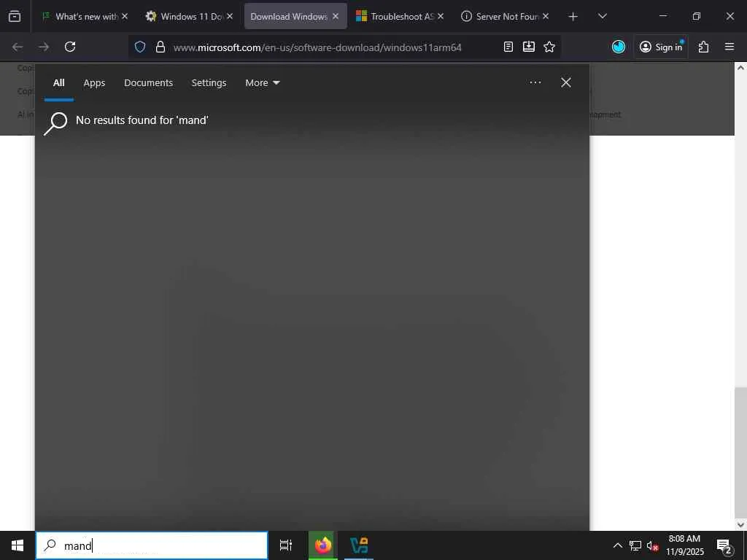
Task: Click the Sign in account button
Action: [661, 47]
